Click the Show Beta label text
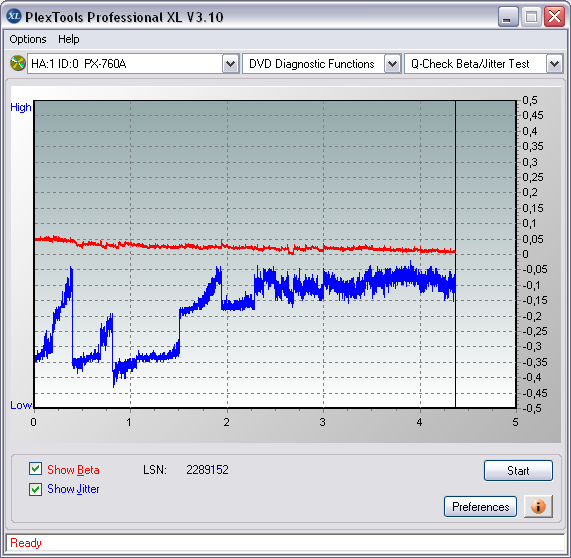 coord(73,469)
